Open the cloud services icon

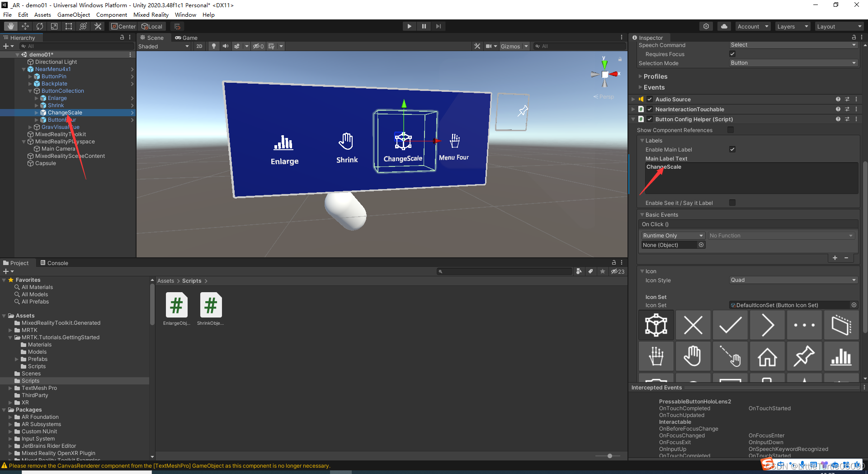coord(724,26)
